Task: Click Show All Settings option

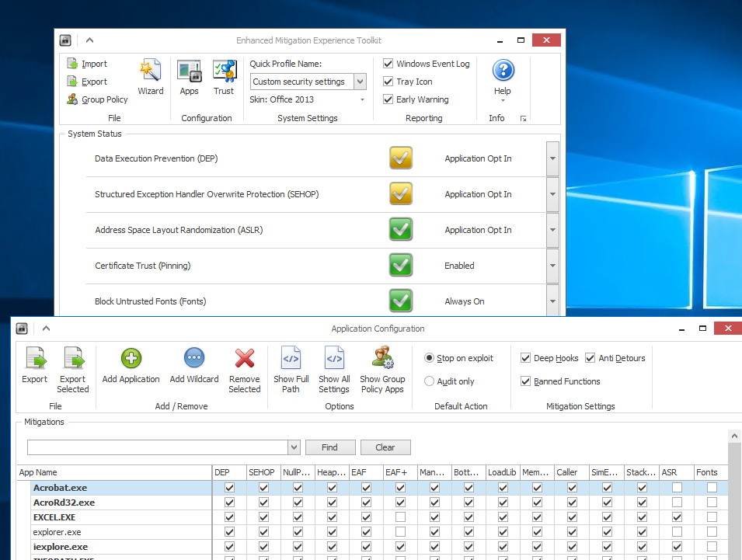Action: tap(334, 370)
